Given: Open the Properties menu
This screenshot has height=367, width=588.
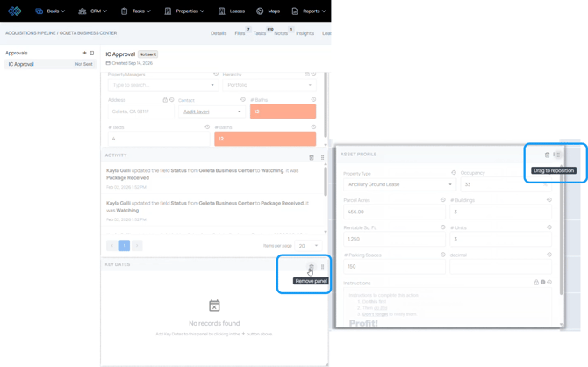Looking at the screenshot, I should click(184, 11).
